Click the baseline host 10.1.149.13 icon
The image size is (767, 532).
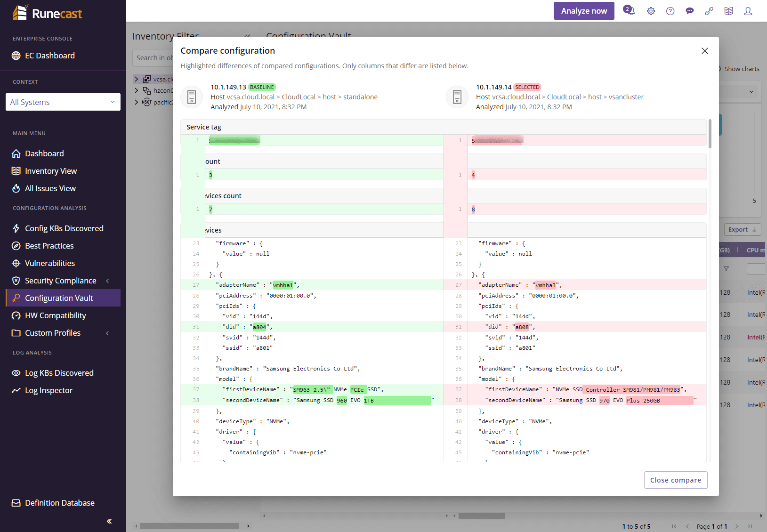(192, 97)
